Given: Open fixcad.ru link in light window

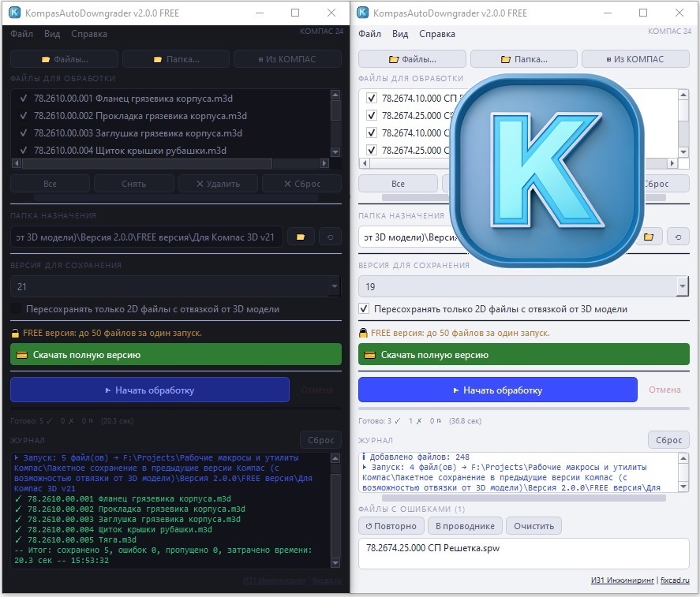Looking at the screenshot, I should click(x=675, y=580).
